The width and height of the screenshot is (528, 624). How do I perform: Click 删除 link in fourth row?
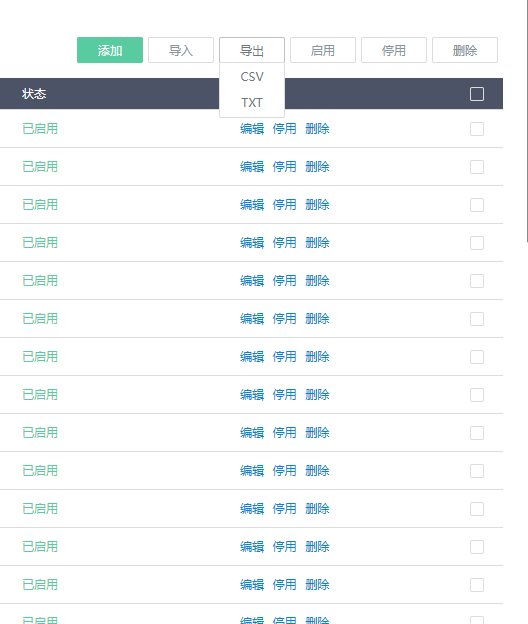point(317,242)
